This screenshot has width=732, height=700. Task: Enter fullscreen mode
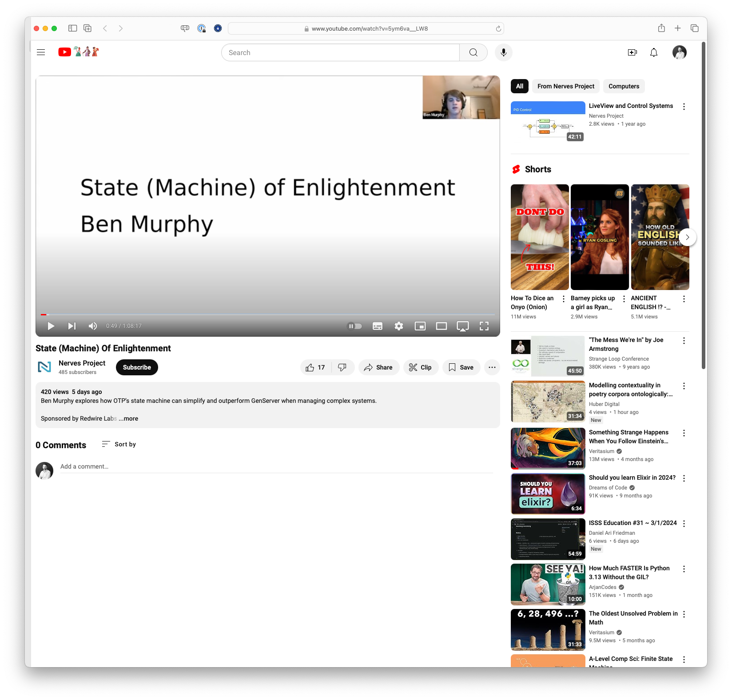484,326
